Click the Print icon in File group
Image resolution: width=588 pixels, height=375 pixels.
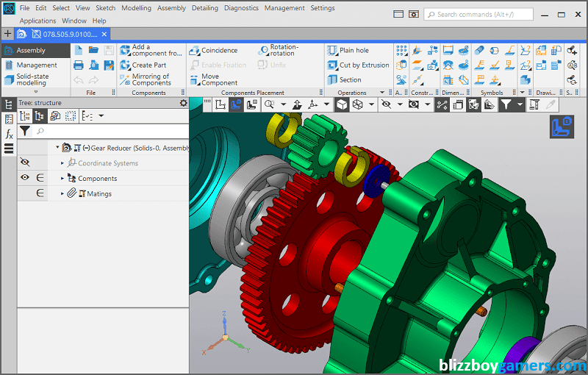79,65
